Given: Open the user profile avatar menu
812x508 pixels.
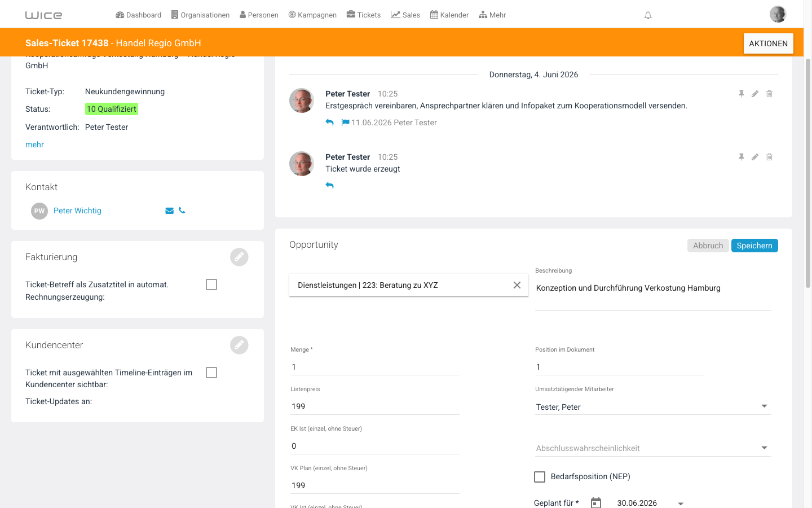Looking at the screenshot, I should point(778,14).
